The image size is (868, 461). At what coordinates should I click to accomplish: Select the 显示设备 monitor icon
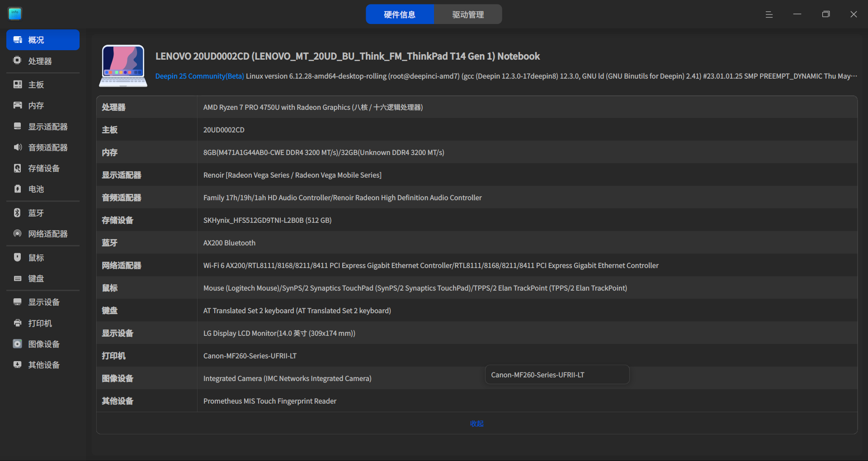point(18,302)
